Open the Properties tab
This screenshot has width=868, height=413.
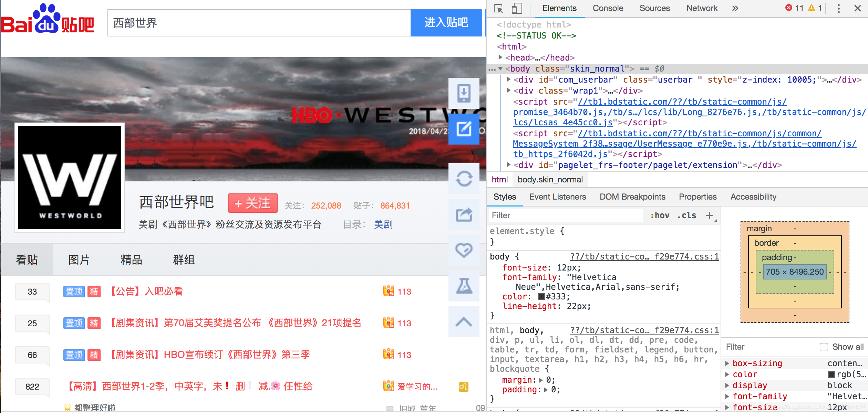[697, 197]
